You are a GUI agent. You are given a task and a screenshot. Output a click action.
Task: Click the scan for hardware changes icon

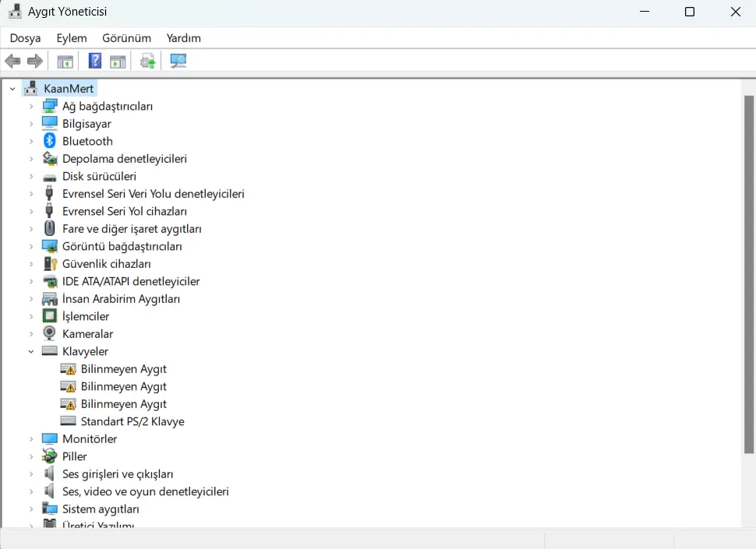click(178, 61)
